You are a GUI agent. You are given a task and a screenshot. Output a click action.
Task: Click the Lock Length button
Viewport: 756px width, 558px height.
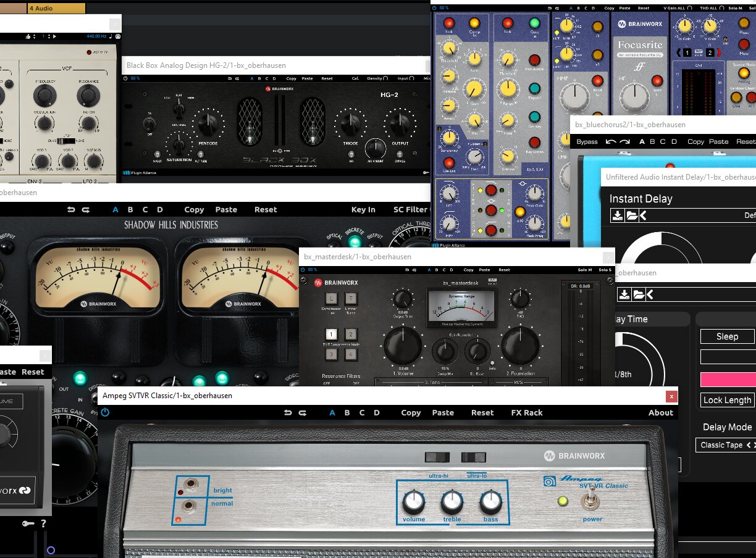(x=727, y=400)
